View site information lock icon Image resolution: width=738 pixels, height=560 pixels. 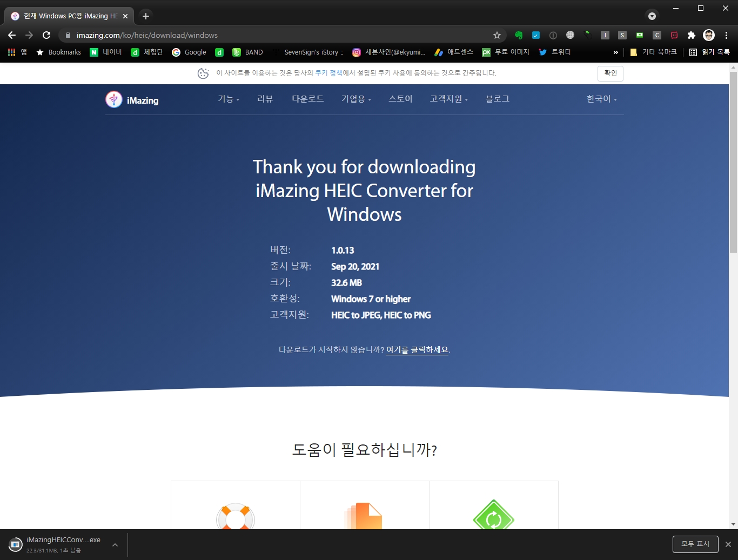tap(68, 35)
